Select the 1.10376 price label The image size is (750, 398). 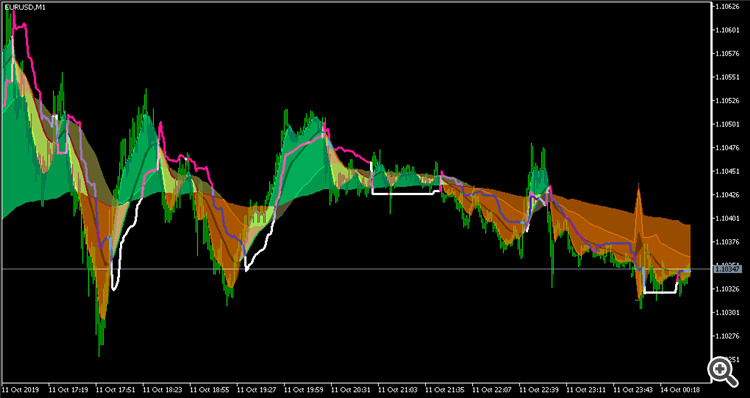[x=727, y=242]
